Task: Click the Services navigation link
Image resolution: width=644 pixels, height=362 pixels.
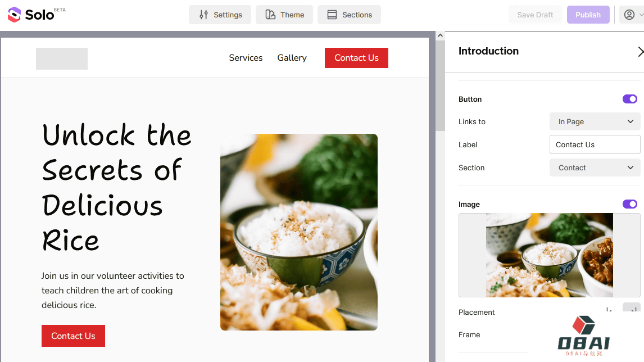Action: [x=246, y=58]
